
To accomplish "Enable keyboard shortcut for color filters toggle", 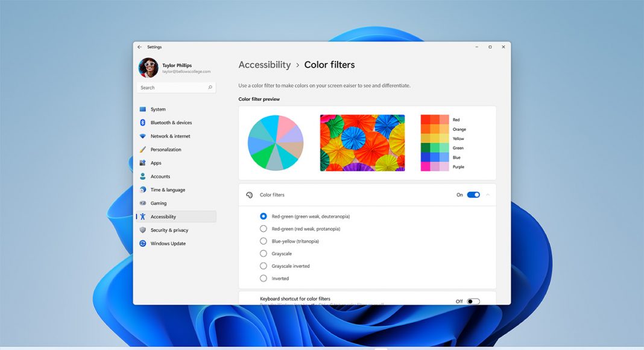I will point(473,301).
